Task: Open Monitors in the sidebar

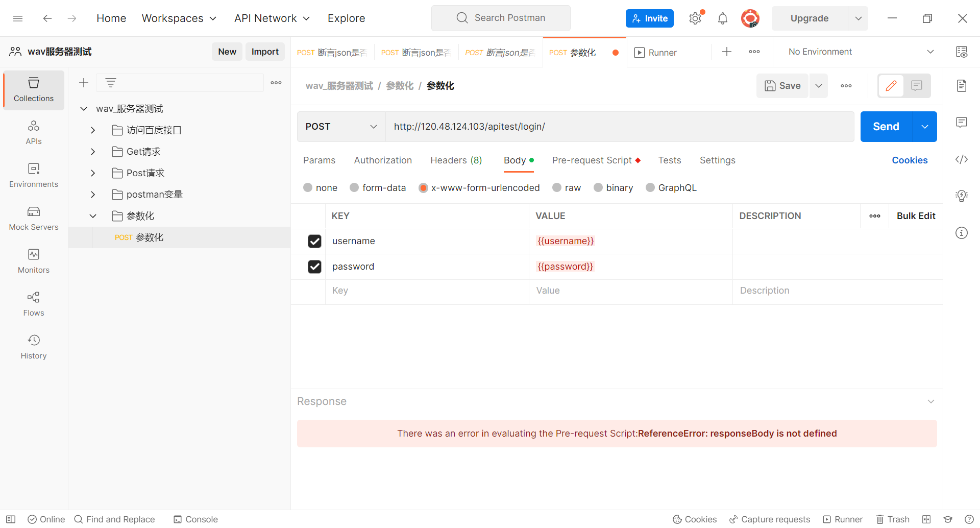Action: tap(34, 261)
